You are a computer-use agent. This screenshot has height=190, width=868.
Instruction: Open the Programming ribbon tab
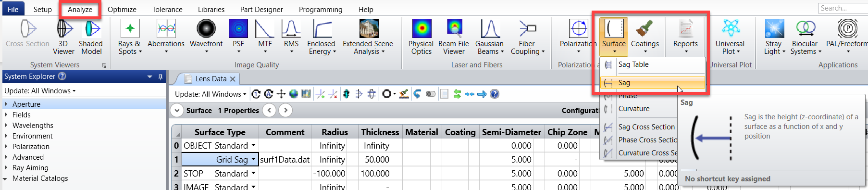pos(321,9)
